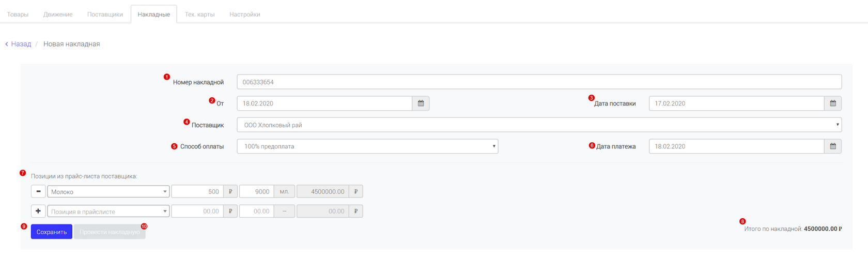
Task: Click the ruble sign beside total 4500000.00
Action: coord(356,191)
